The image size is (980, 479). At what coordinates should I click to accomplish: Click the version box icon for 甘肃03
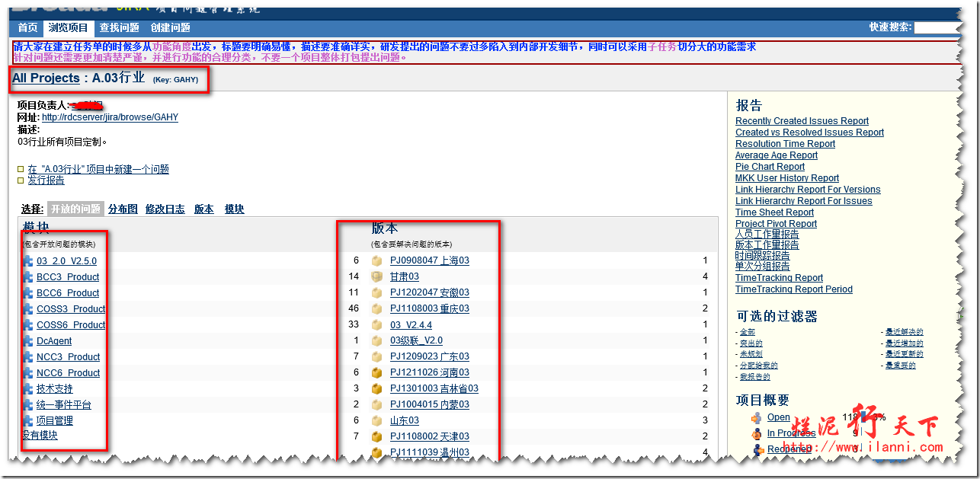click(x=376, y=277)
